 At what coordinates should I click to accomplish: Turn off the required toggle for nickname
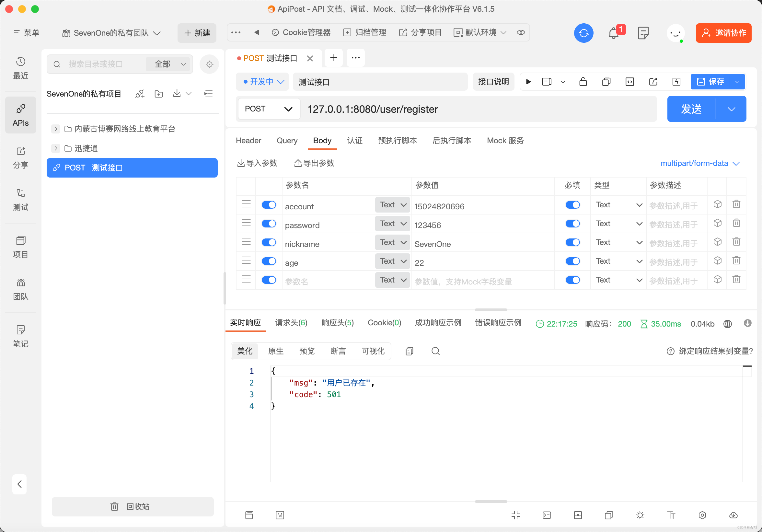572,242
